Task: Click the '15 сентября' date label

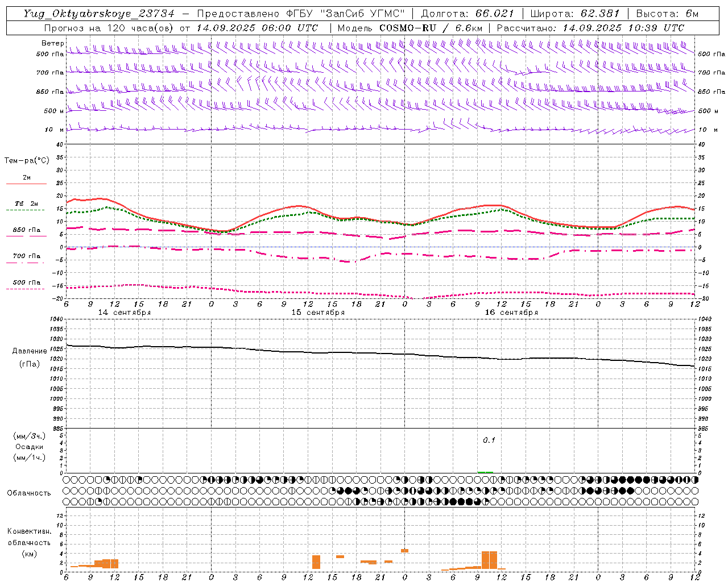Action: (318, 313)
